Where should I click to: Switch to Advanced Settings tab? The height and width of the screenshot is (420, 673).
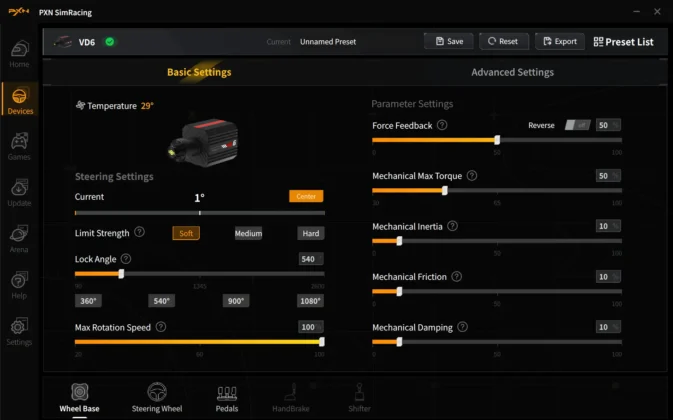pyautogui.click(x=512, y=72)
